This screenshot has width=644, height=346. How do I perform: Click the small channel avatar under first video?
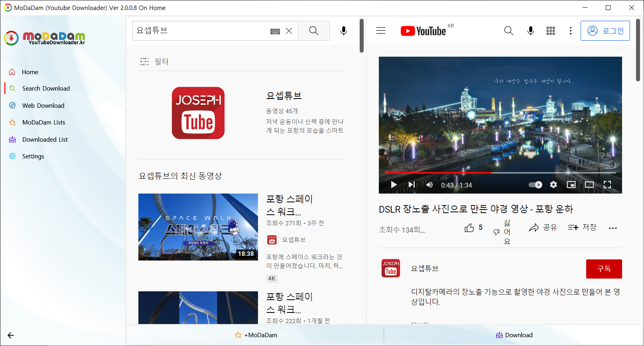coord(272,240)
